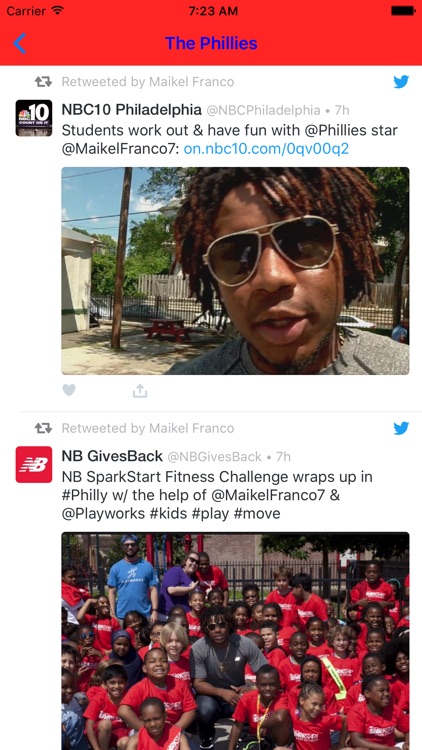This screenshot has height=750, width=422.
Task: Open the NBC10 Philadelphia profile avatar
Action: click(34, 118)
